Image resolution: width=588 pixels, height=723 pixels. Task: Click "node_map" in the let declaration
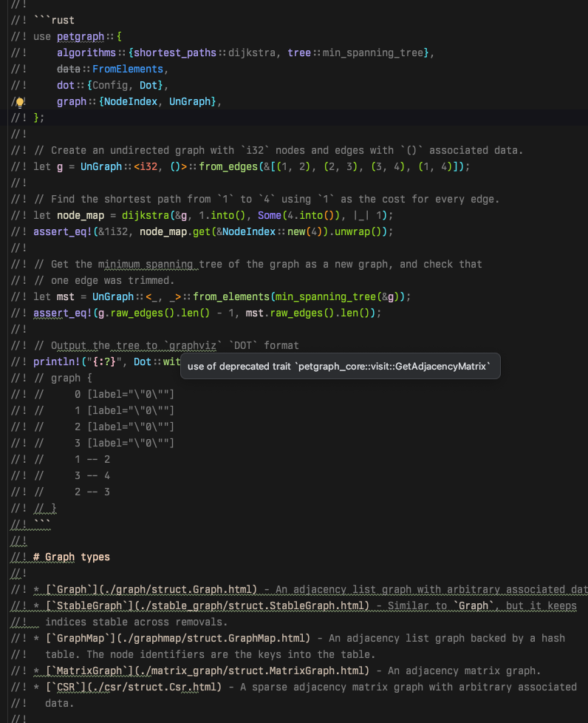(x=81, y=215)
